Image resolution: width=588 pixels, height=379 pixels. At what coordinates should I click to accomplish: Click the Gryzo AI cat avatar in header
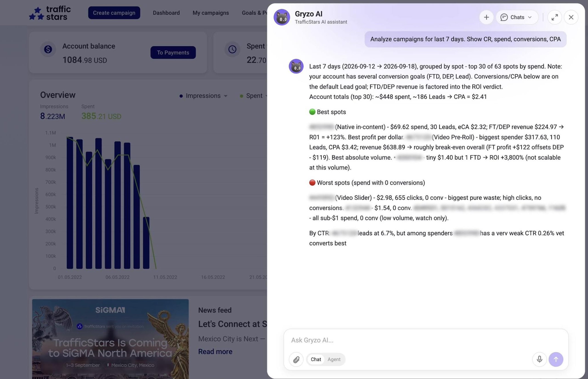[x=282, y=17]
